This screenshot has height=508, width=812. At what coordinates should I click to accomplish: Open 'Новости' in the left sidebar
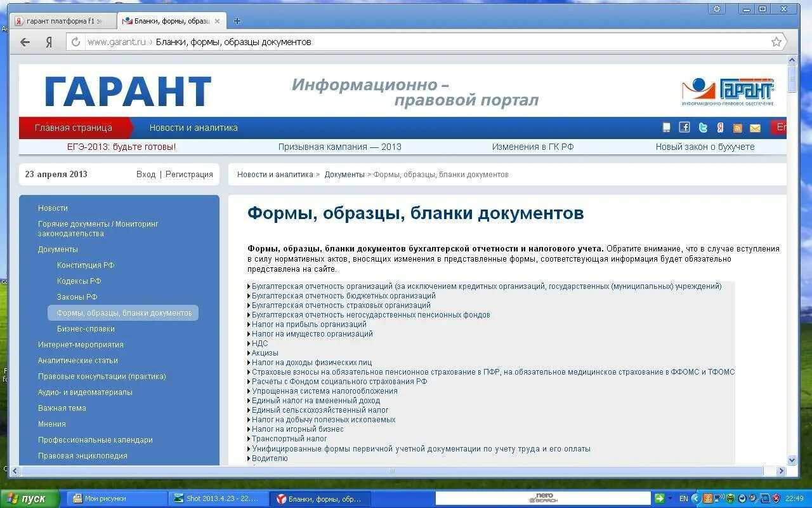point(53,208)
